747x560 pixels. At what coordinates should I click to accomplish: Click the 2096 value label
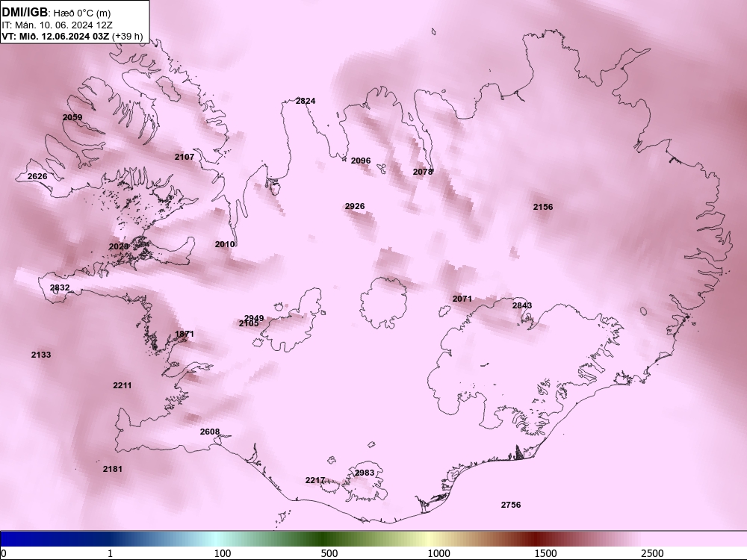tap(361, 161)
